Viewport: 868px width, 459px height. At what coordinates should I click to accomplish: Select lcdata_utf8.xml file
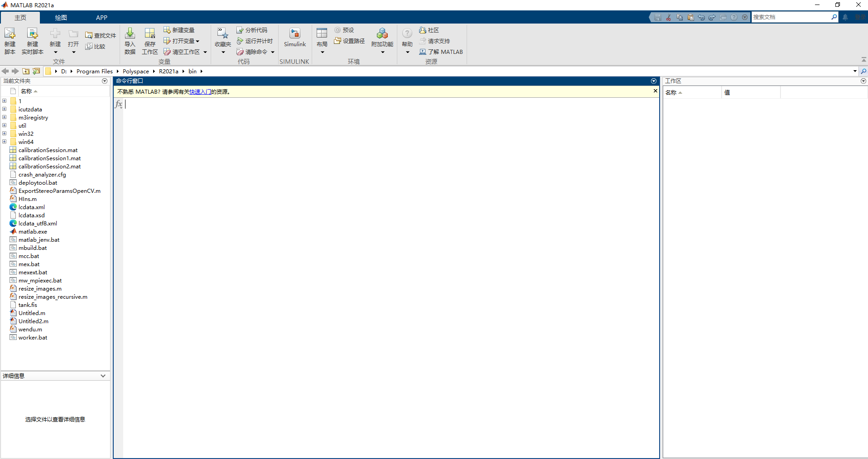38,223
